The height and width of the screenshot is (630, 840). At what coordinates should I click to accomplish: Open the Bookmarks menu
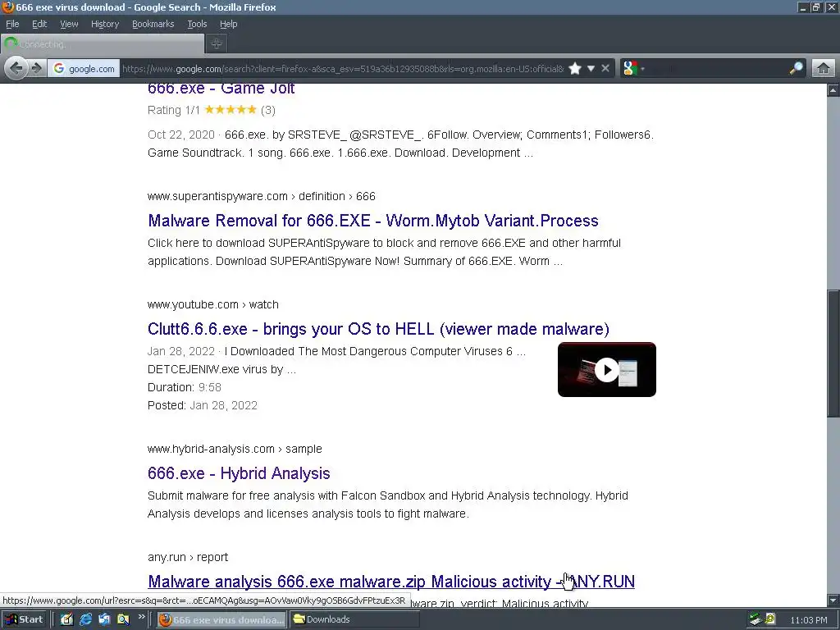(x=153, y=24)
